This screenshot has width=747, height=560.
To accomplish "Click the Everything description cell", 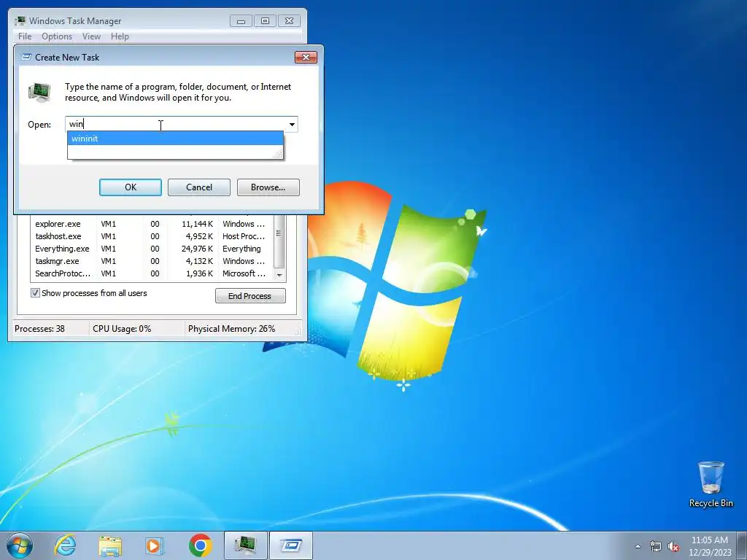I will click(x=241, y=249).
